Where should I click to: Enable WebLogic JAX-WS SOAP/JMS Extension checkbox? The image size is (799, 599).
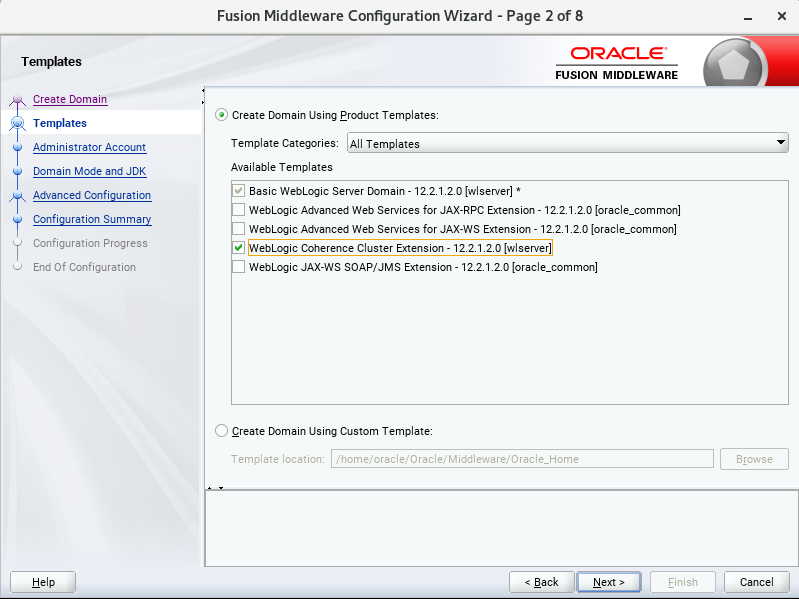point(238,267)
